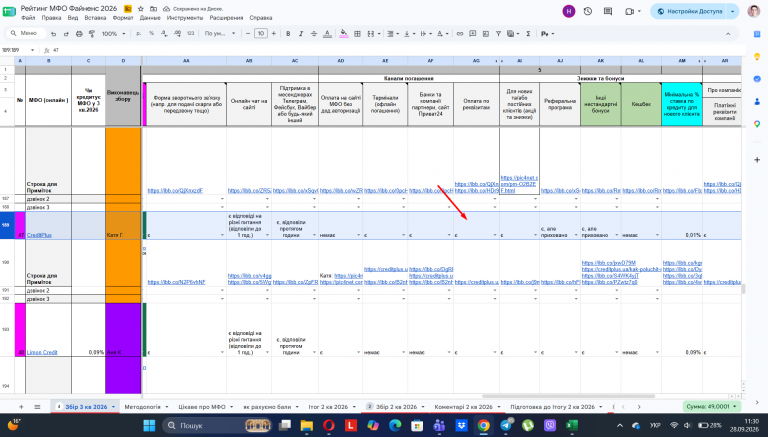Apply bold formatting
The width and height of the screenshot is (768, 437).
[288, 34]
